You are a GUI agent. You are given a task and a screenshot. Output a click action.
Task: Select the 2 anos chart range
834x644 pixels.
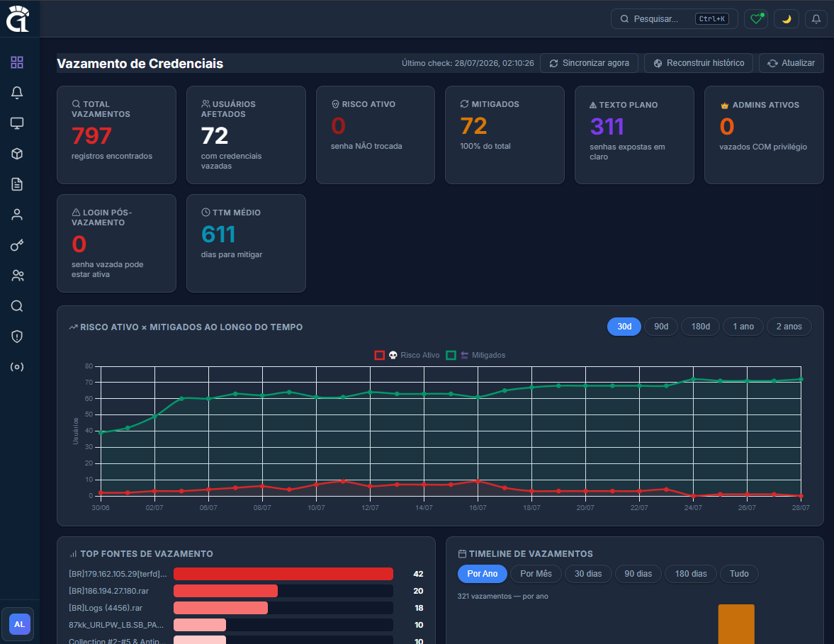[x=789, y=327]
